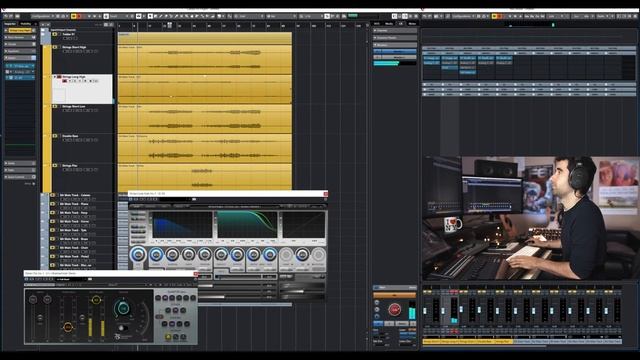The height and width of the screenshot is (360, 640).
Task: Click first blue insert slot in mixer rack
Action: point(431,58)
